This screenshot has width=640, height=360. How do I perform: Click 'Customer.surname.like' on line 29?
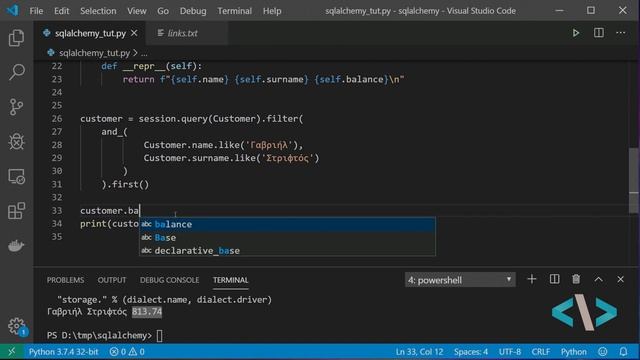(x=200, y=158)
